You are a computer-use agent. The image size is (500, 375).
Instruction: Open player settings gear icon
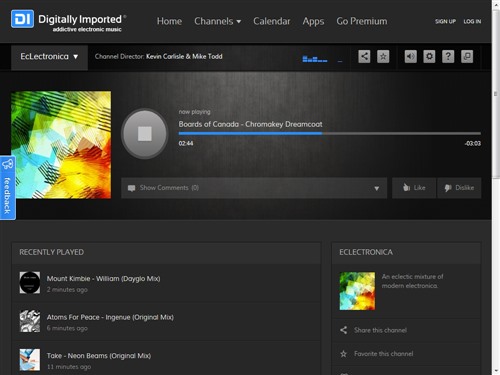[x=429, y=56]
